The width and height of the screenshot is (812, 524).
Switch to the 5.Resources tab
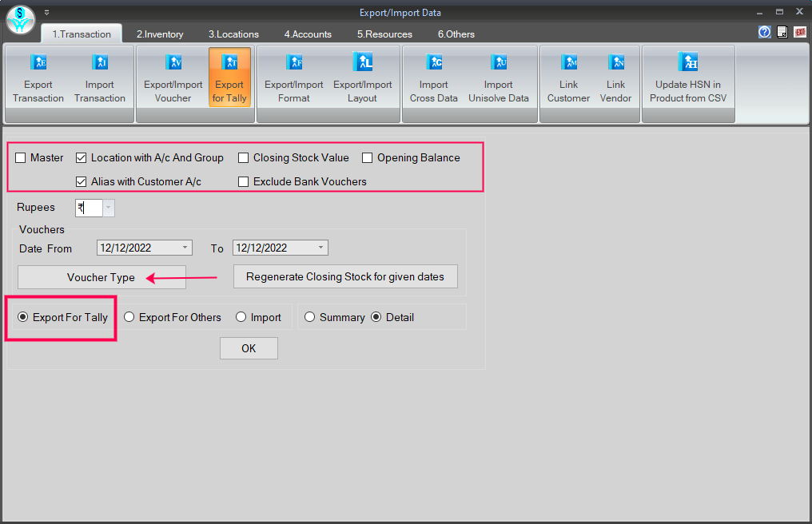[x=384, y=34]
